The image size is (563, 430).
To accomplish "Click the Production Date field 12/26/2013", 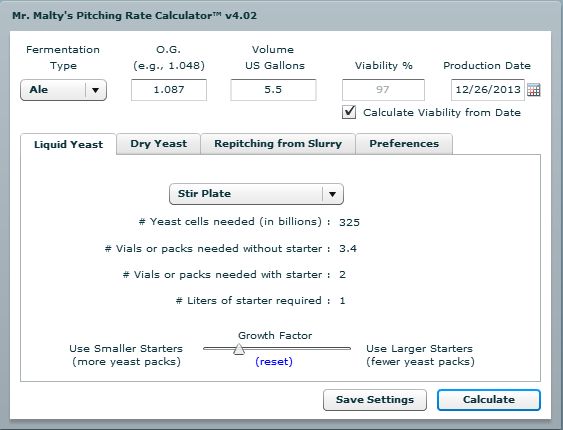I will 488,90.
